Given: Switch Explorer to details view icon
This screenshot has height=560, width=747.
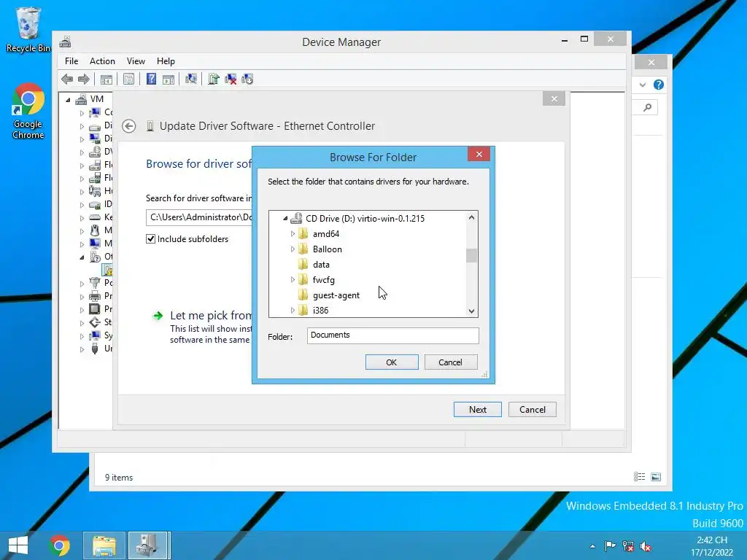Looking at the screenshot, I should (639, 477).
